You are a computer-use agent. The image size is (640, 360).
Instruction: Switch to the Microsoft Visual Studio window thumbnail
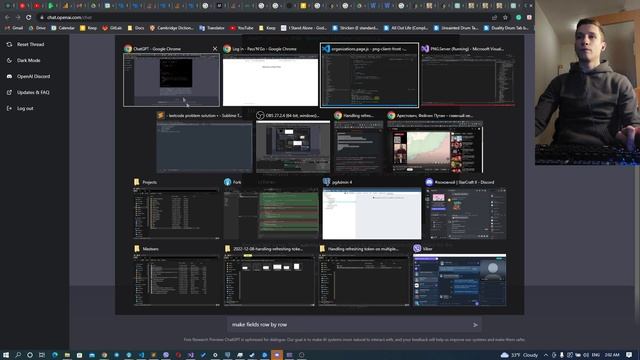point(468,80)
